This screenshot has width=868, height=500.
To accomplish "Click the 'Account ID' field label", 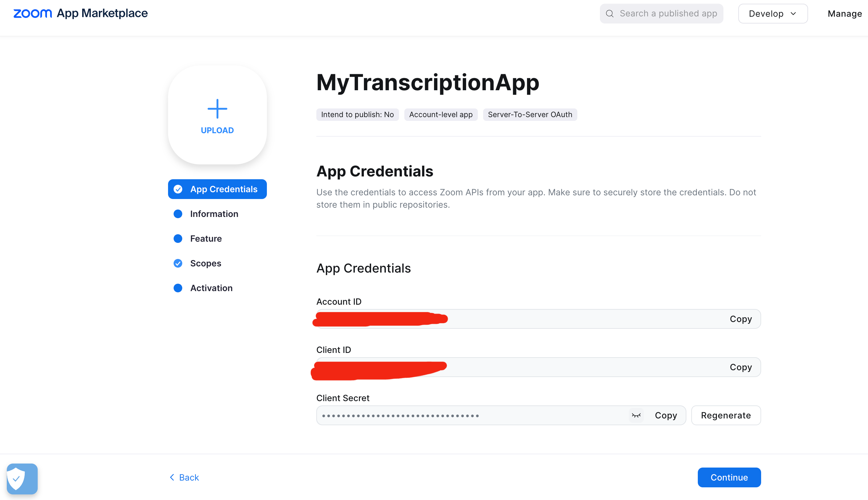I will tap(339, 302).
